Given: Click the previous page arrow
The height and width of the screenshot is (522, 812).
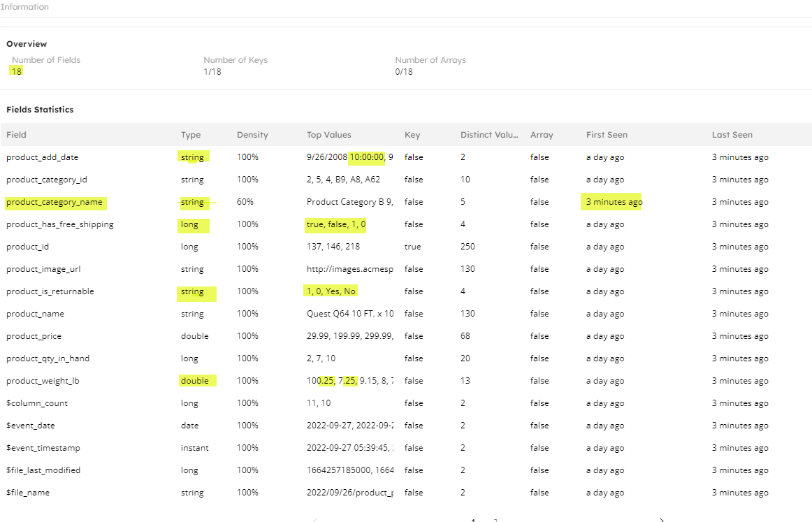Looking at the screenshot, I should 314,520.
